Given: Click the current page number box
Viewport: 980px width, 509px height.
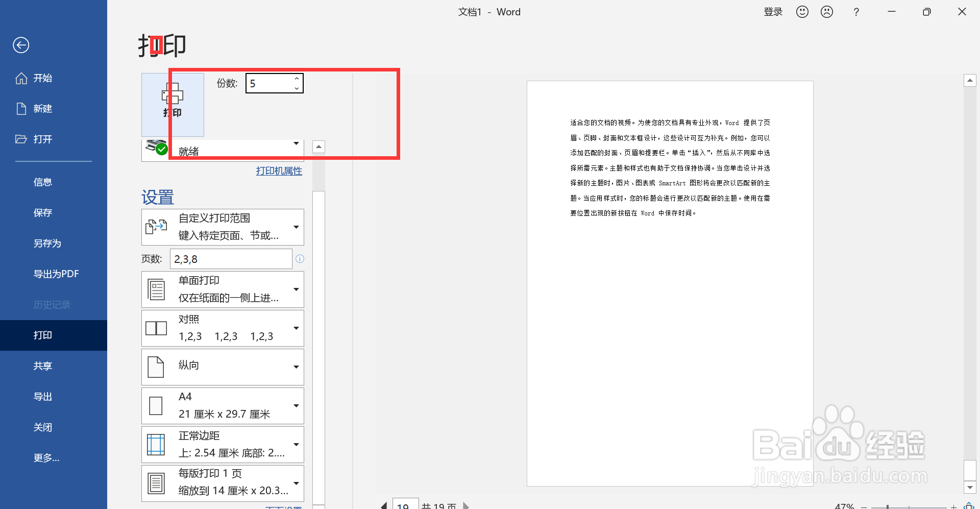Looking at the screenshot, I should click(405, 504).
